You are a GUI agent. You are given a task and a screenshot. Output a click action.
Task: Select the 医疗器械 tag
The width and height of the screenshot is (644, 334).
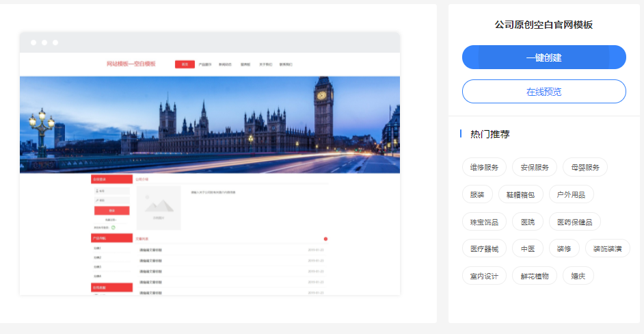[484, 248]
